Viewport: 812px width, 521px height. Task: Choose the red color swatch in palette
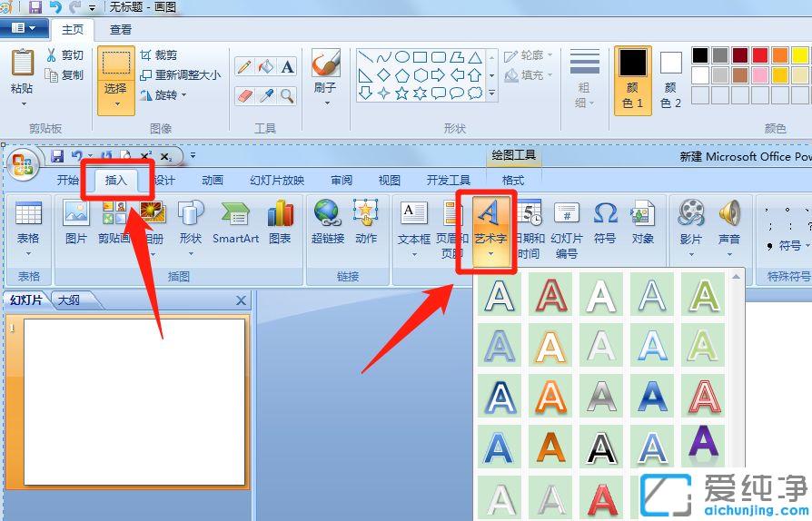(x=760, y=55)
